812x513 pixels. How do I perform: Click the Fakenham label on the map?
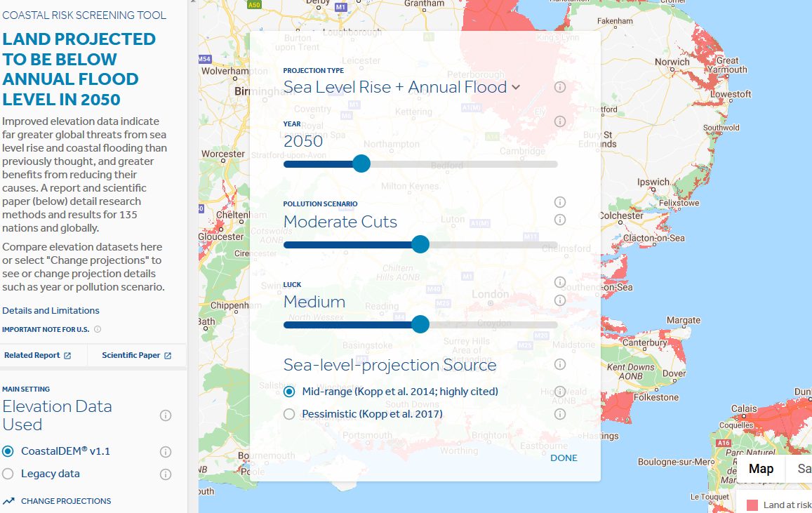(x=615, y=21)
